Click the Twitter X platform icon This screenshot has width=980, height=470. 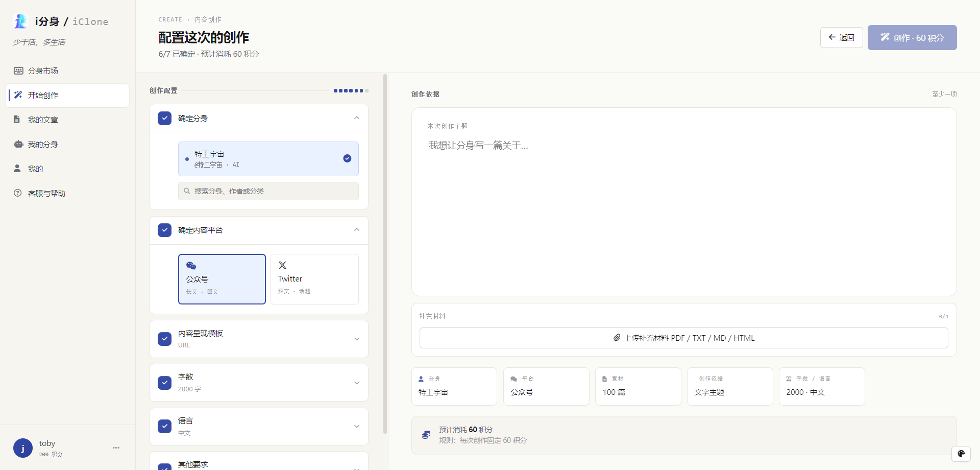click(282, 265)
